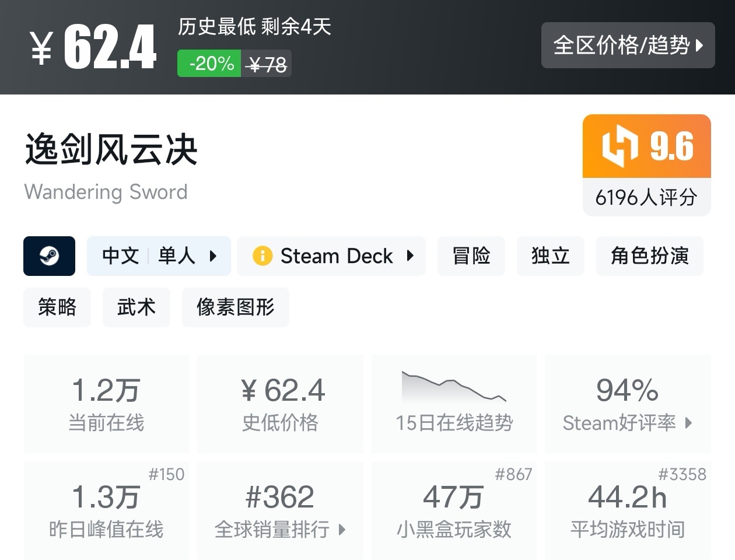Screen dimensions: 735x560
Task: Open the 6196人评分 ratings list
Action: pyautogui.click(x=646, y=197)
